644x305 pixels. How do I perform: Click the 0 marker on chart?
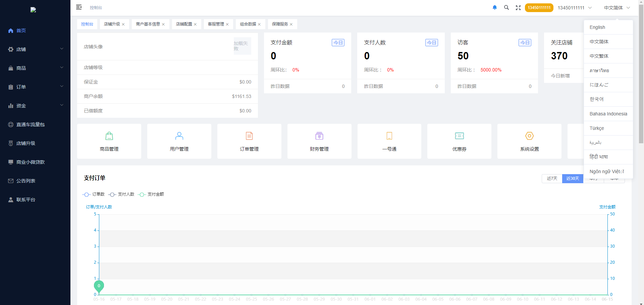point(99,286)
